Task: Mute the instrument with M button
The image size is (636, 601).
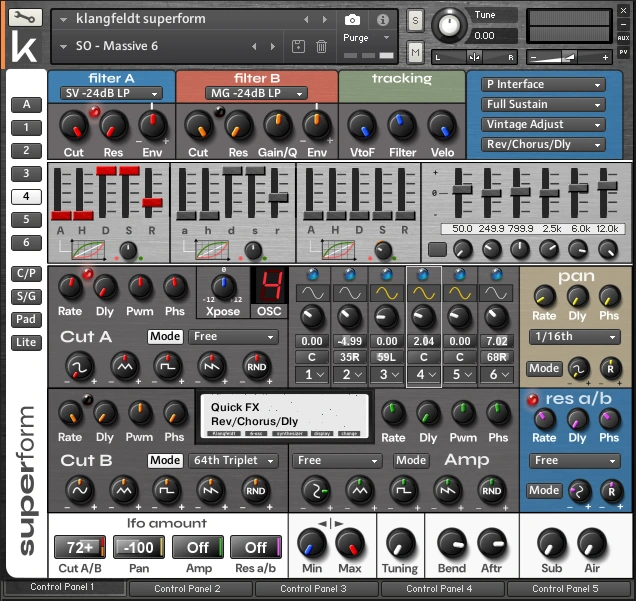Action: coord(415,50)
